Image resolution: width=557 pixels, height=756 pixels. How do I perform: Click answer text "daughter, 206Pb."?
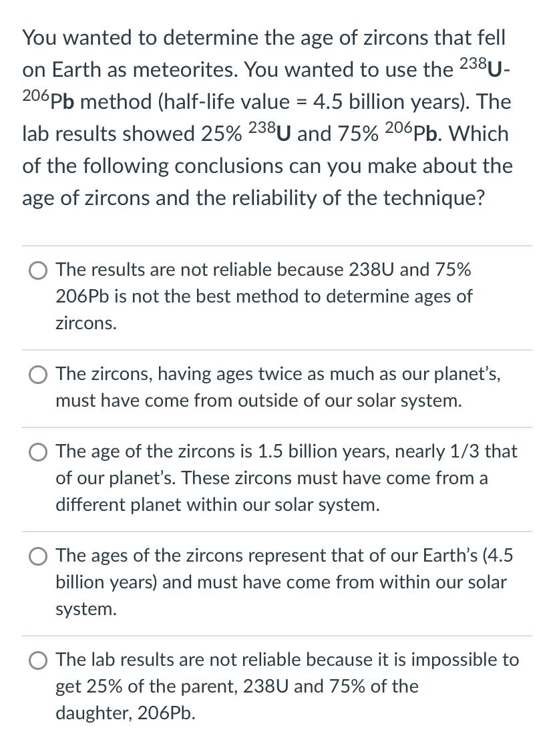(x=126, y=713)
